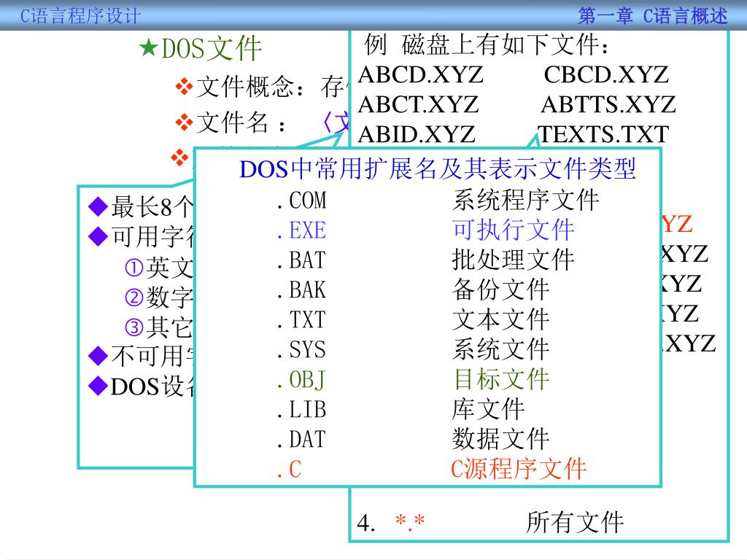This screenshot has width=747, height=560.
Task: Click the blue '可执行文件' description
Action: tap(513, 230)
